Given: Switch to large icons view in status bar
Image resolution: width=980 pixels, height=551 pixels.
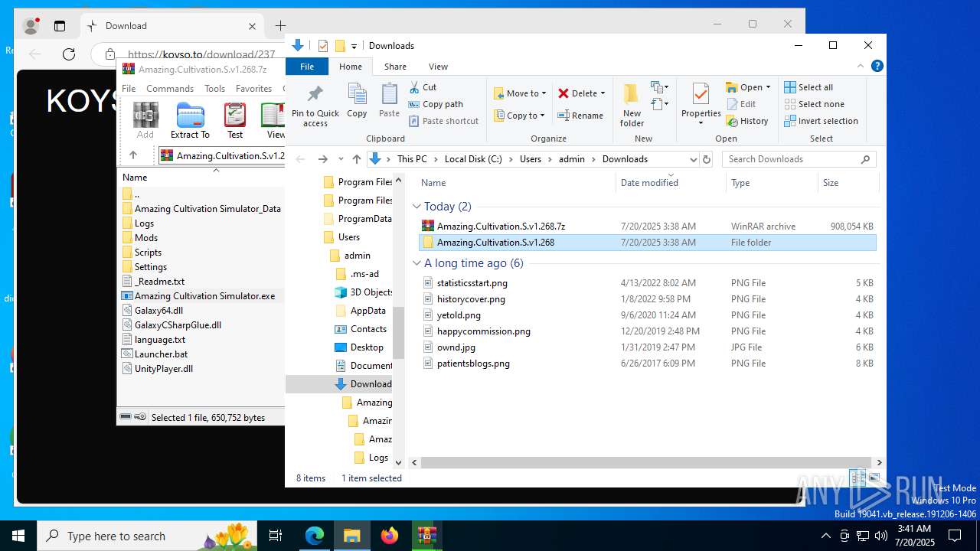Looking at the screenshot, I should [x=874, y=478].
